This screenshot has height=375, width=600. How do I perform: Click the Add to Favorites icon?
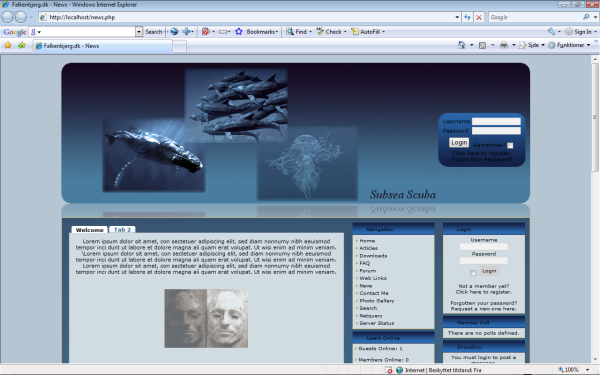click(x=21, y=45)
